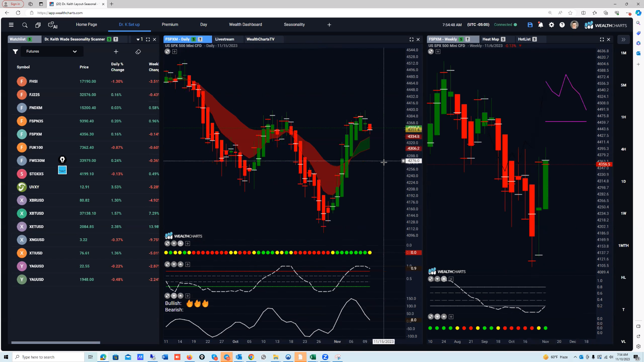
Task: Switch to the Wealth Dashboard layout
Action: point(246,24)
